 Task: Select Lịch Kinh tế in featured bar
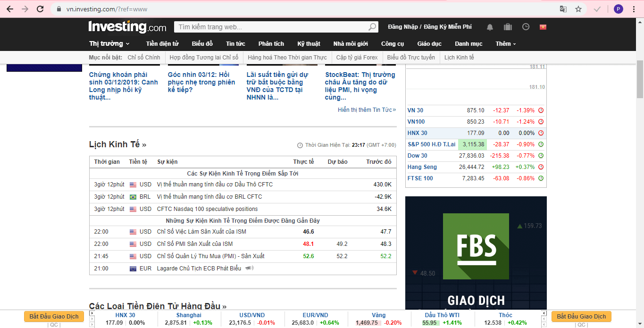point(459,58)
